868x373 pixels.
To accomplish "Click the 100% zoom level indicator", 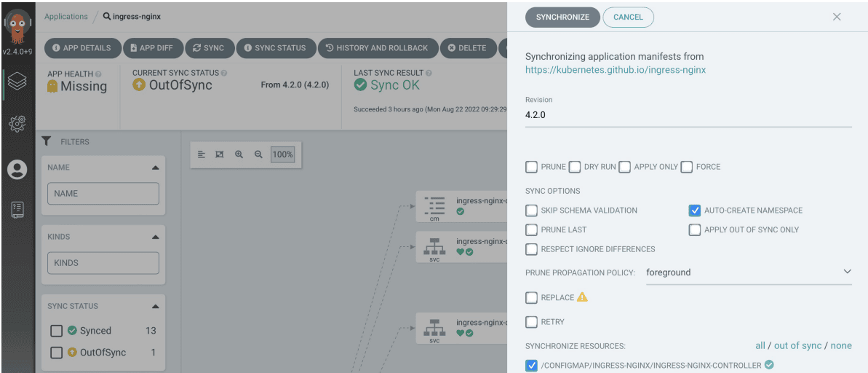I will coord(282,154).
